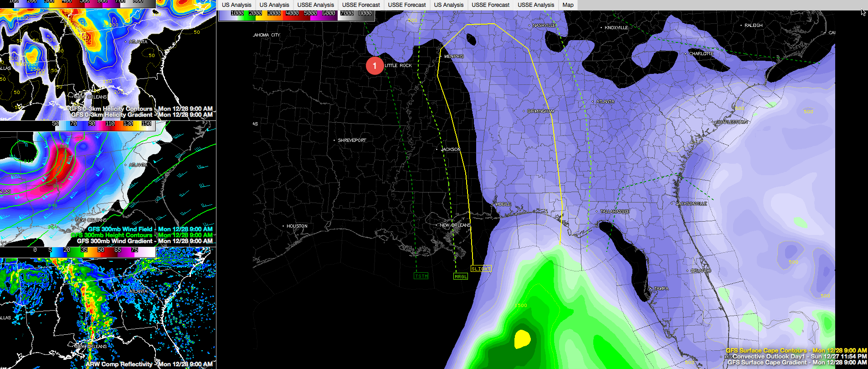This screenshot has height=369, width=868.
Task: Toggle GFS 300mb Height Contours legend entry
Action: (x=114, y=235)
